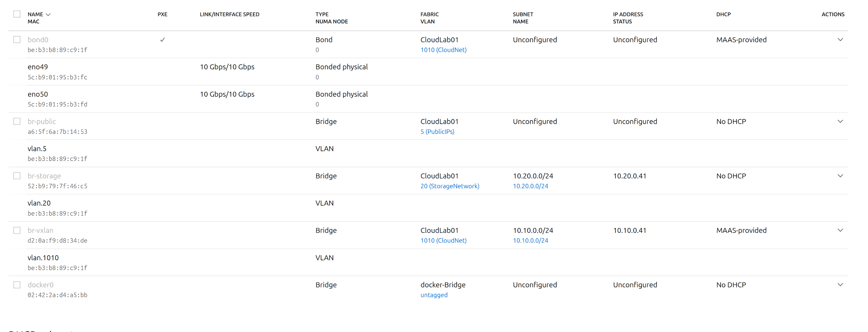Open actions menu for bond0
Screen dimensions: 868x332
point(840,40)
